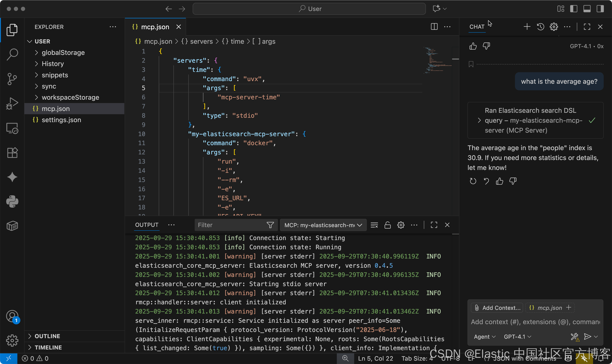612x364 pixels.
Task: Click errors and warnings count in status bar
Action: coord(35,358)
